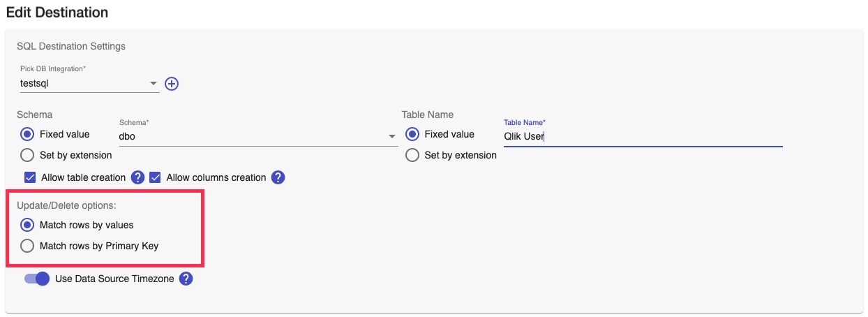
Task: Expand the Pick DB Integration dropdown arrow
Action: click(x=154, y=84)
